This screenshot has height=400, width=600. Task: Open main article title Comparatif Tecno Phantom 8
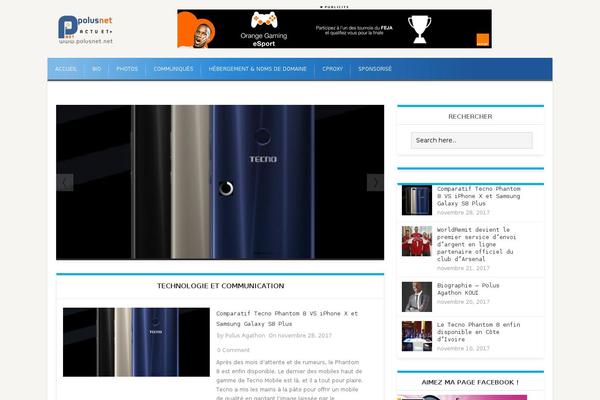click(287, 318)
